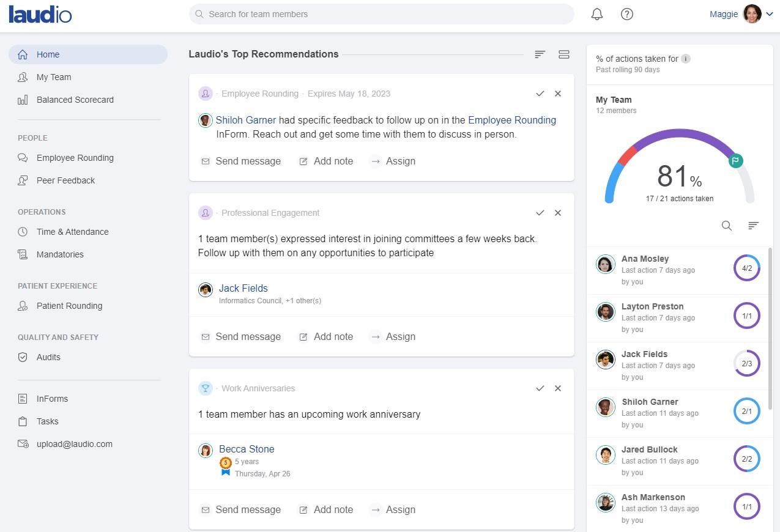The image size is (780, 532).
Task: Click the green flag goal marker on gauge
Action: click(x=735, y=161)
